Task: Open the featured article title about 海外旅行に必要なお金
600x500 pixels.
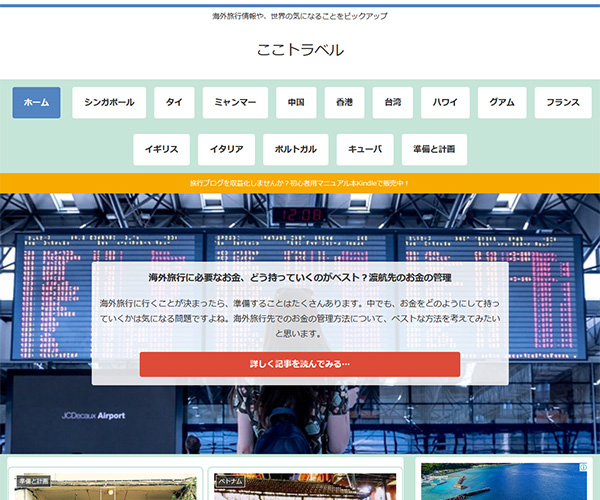Action: coord(300,277)
